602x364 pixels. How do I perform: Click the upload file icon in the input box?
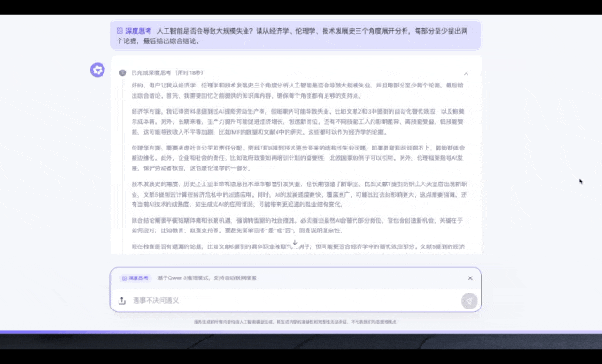click(x=122, y=301)
